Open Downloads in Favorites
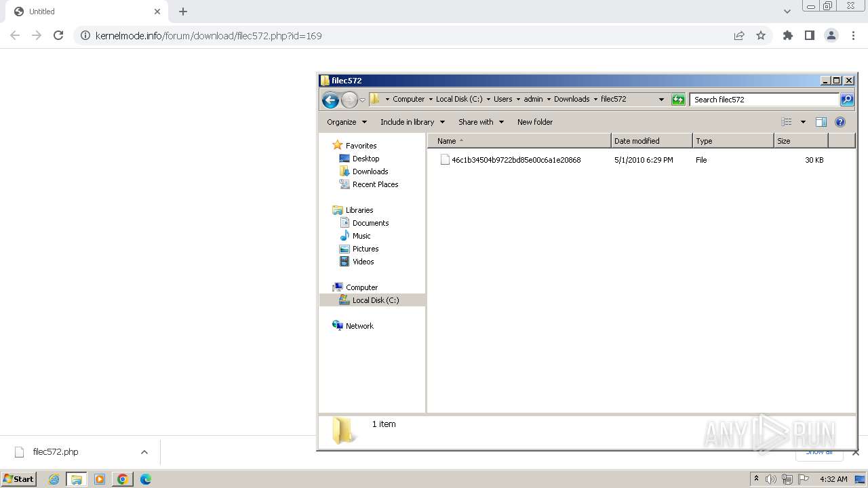This screenshot has height=488, width=868. point(370,171)
